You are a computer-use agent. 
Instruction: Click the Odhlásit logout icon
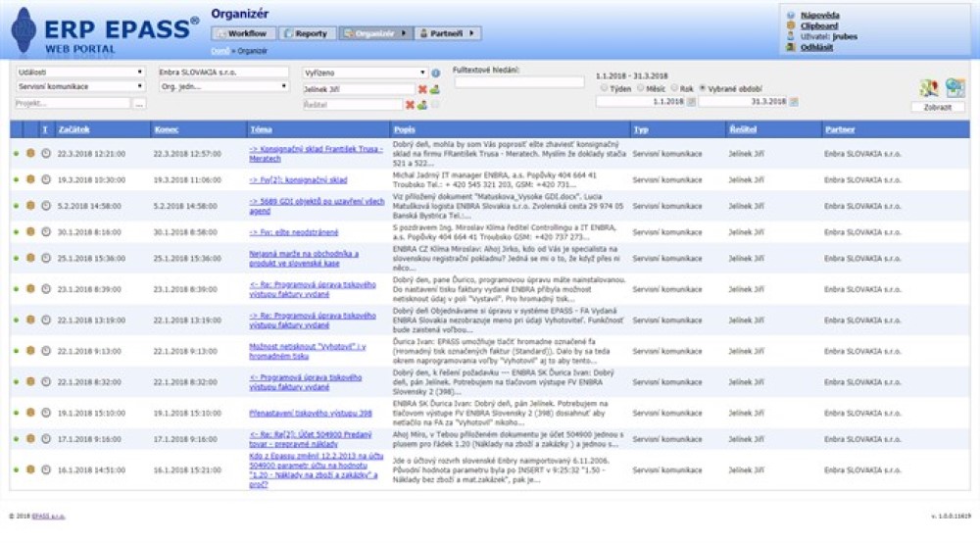[x=791, y=47]
